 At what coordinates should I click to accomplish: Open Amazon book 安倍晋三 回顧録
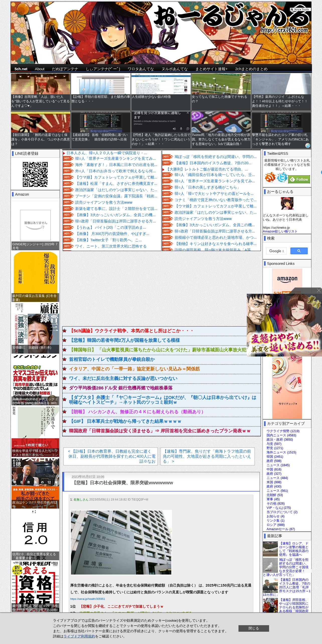click(x=35, y=328)
